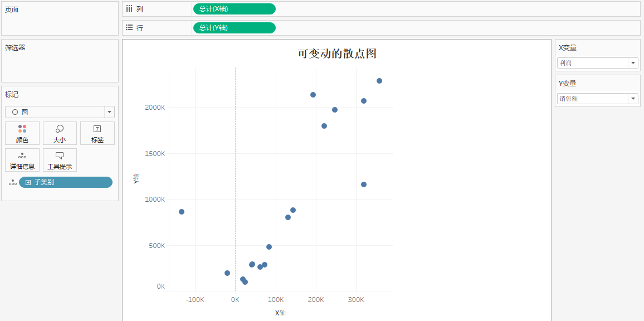Click the chart title 可变动的散点图
Viewport: 644px width, 321px height.
pyautogui.click(x=337, y=53)
